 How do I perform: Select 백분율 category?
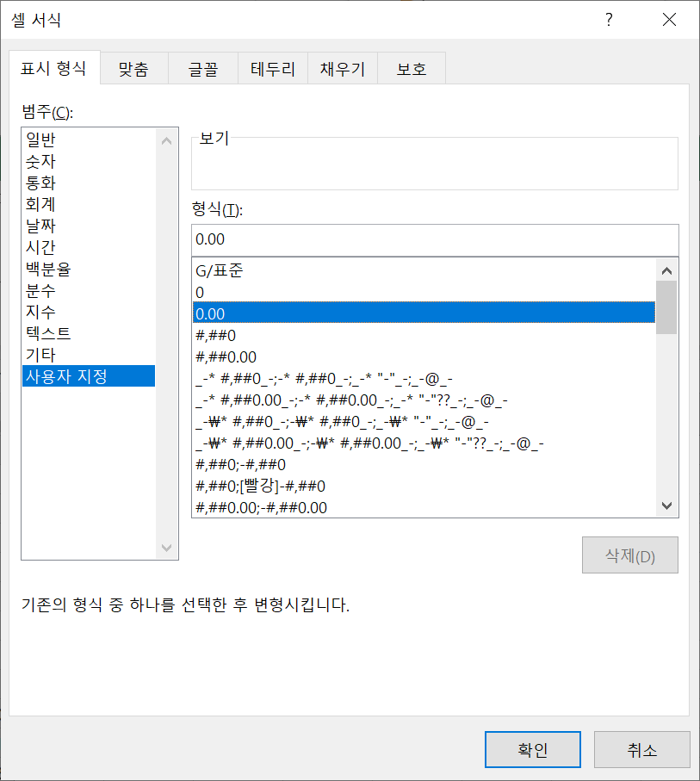pyautogui.click(x=89, y=269)
